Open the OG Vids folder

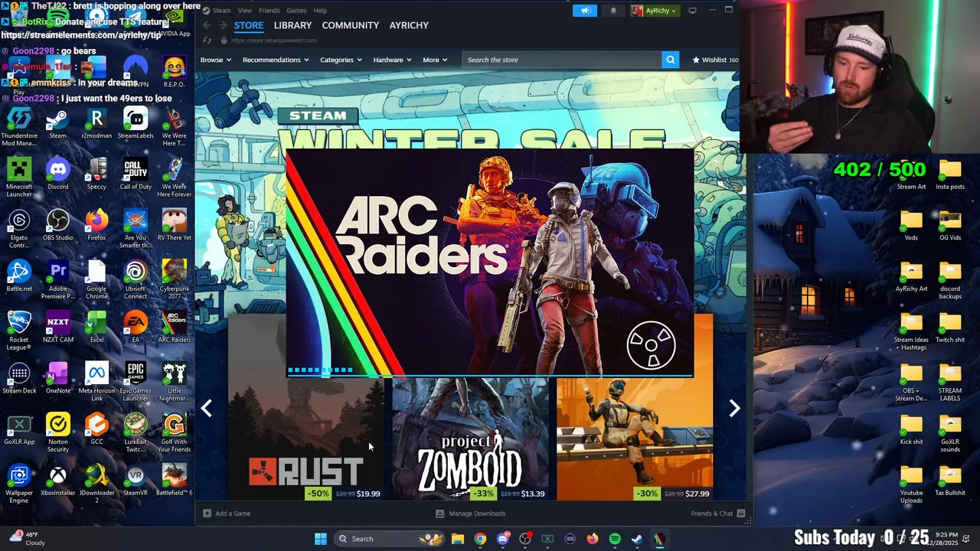[950, 225]
